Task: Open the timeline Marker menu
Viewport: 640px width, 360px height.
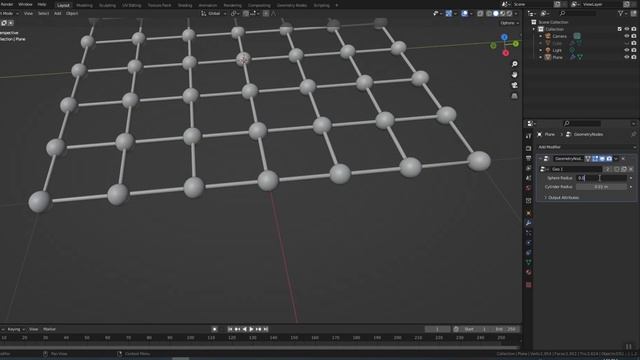Action: pos(49,329)
